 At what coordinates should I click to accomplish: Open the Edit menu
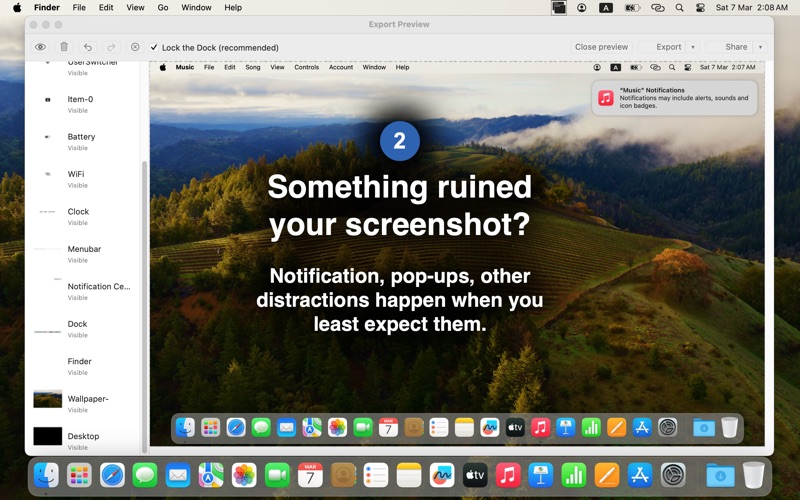coord(106,8)
